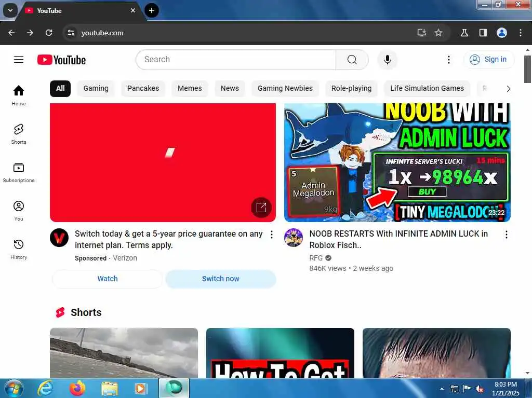This screenshot has height=398, width=532.
Task: Open more options for NOOB RESTARTS video
Action: [506, 234]
